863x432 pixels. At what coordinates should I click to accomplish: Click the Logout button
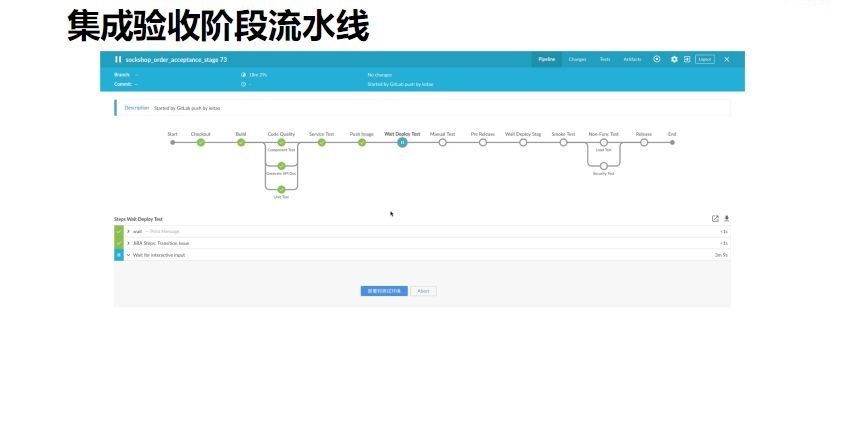pos(705,59)
